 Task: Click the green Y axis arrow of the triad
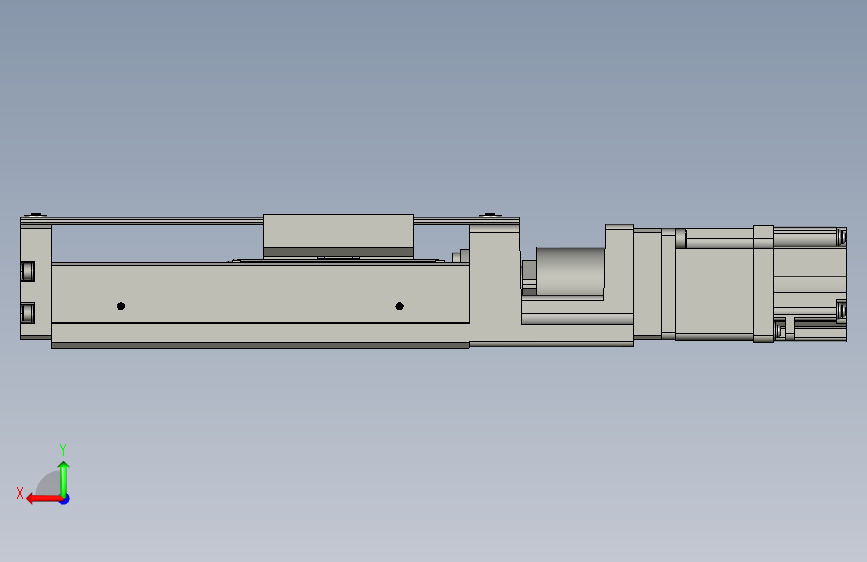click(64, 478)
